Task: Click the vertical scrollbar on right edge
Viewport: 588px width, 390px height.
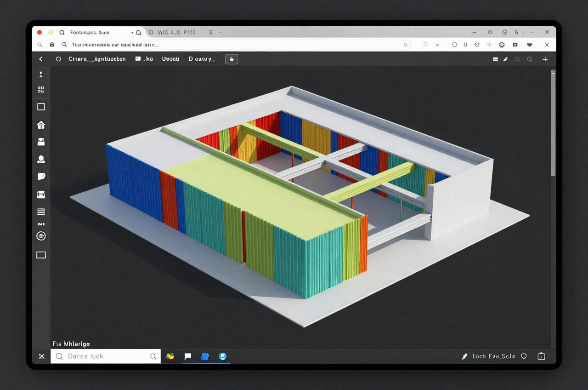Action: click(553, 123)
